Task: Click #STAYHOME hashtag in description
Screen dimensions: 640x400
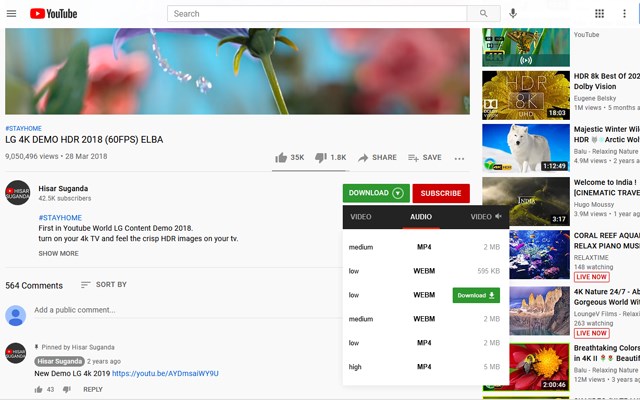Action: [x=60, y=218]
